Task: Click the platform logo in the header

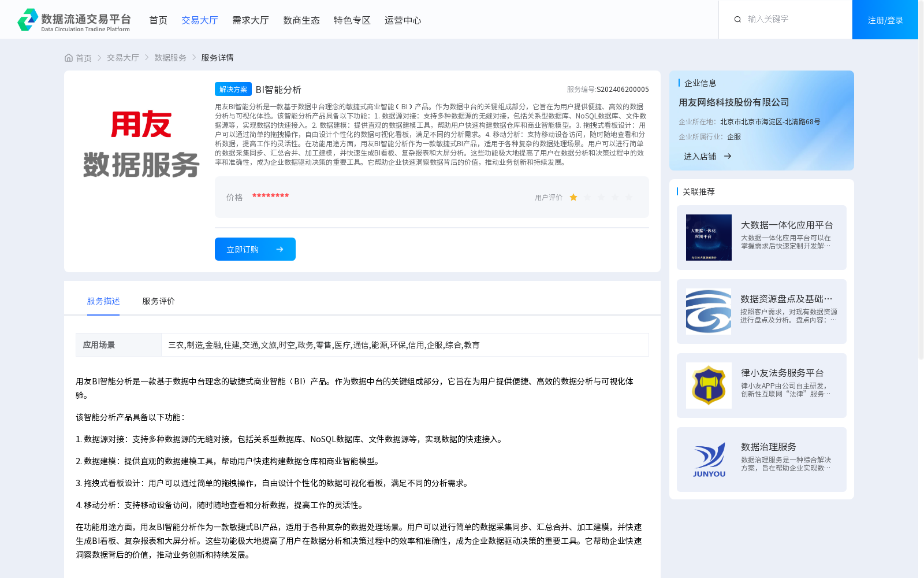Action: (74, 20)
